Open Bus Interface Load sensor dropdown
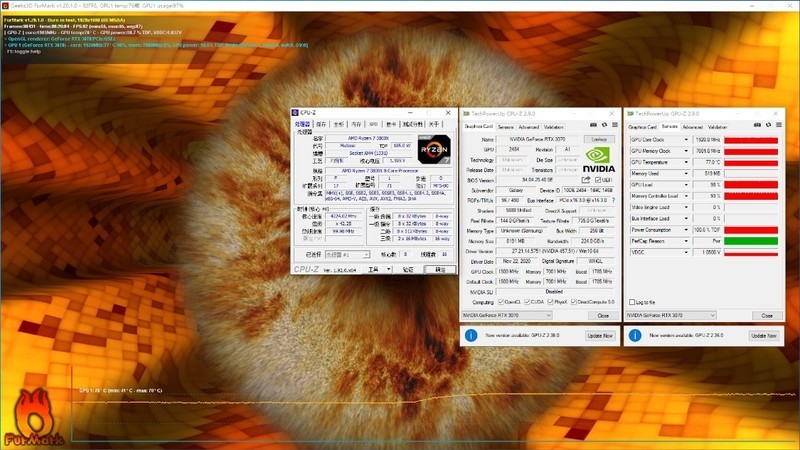This screenshot has height=450, width=800. (x=686, y=218)
